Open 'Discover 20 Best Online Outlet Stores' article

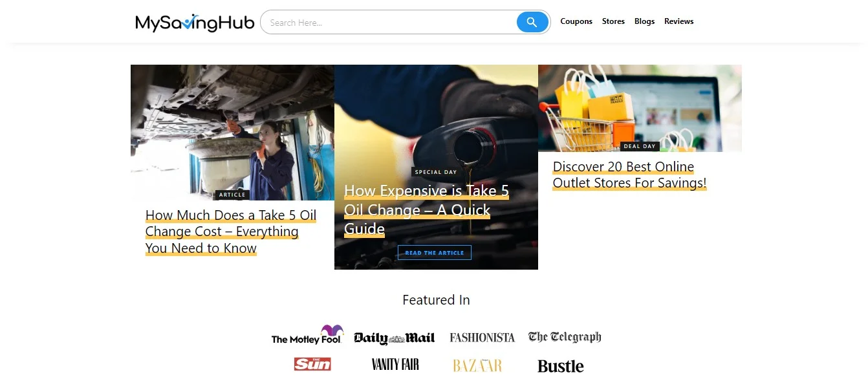[x=629, y=175]
